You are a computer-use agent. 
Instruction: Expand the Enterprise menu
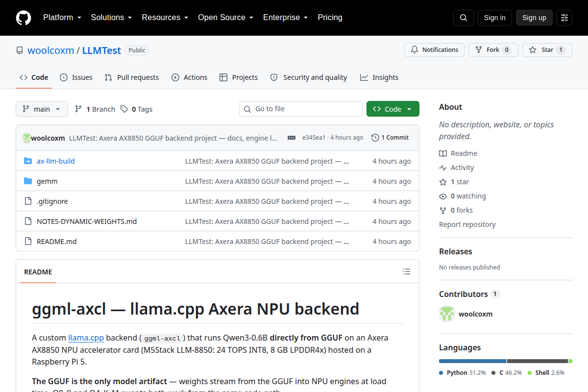point(285,18)
